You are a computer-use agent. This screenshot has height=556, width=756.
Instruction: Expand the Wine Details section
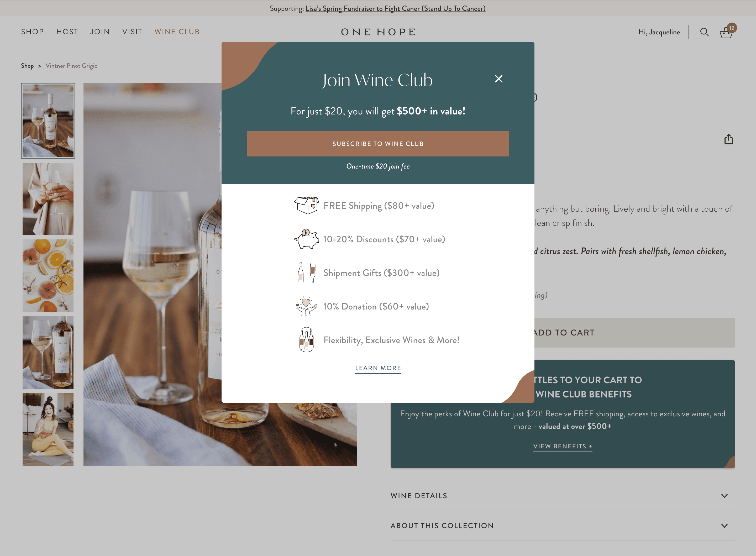563,495
